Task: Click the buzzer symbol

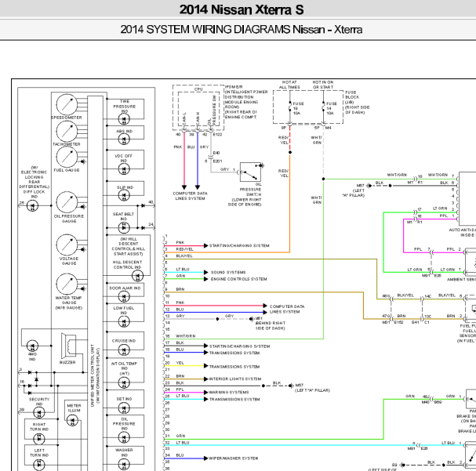Action: [68, 346]
